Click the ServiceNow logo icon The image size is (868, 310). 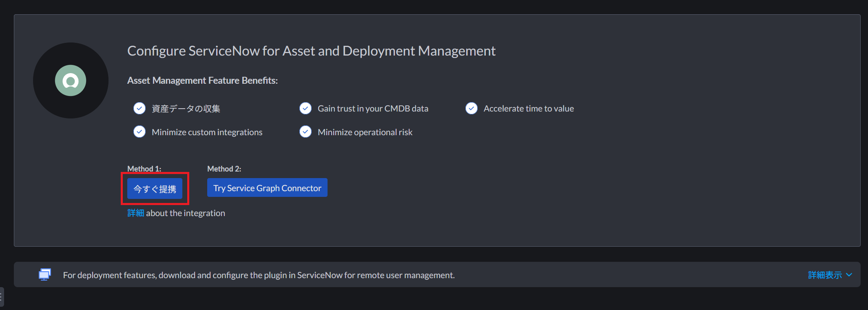pos(71,80)
